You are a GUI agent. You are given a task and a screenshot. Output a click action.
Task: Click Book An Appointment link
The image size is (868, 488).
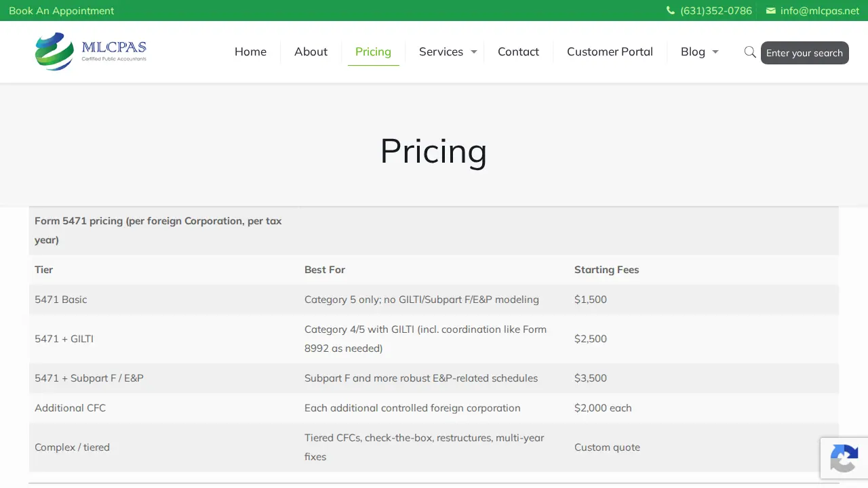[61, 11]
